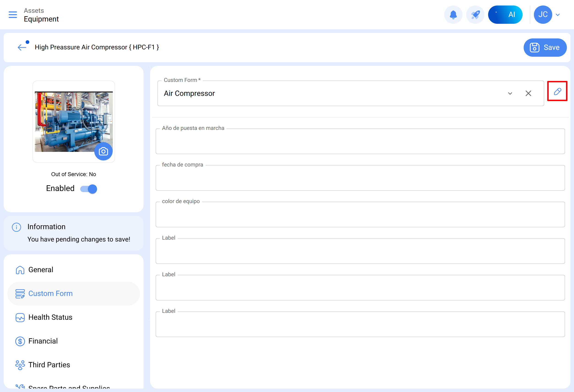Switch to the General section
The height and width of the screenshot is (392, 574).
point(41,270)
